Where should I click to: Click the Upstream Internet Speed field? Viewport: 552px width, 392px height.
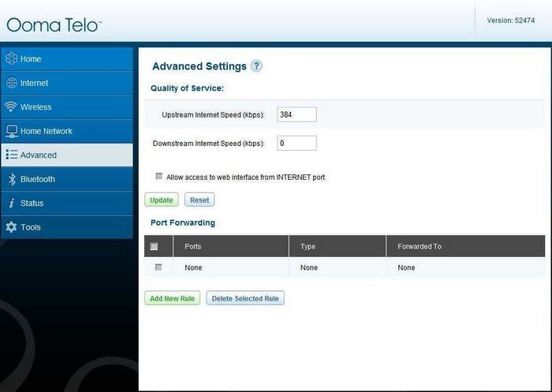(x=297, y=114)
